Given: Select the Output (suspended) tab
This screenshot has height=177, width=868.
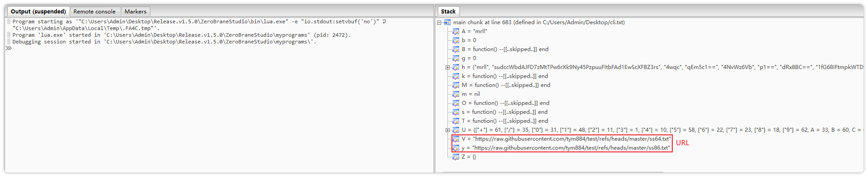Looking at the screenshot, I should (38, 12).
